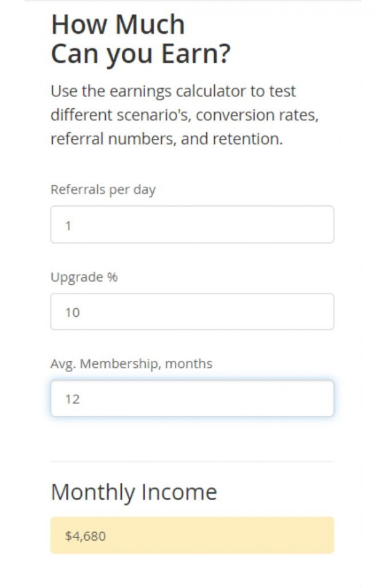Image resolution: width=379 pixels, height=588 pixels.
Task: Click the divider line above Monthly Income
Action: coord(192,461)
